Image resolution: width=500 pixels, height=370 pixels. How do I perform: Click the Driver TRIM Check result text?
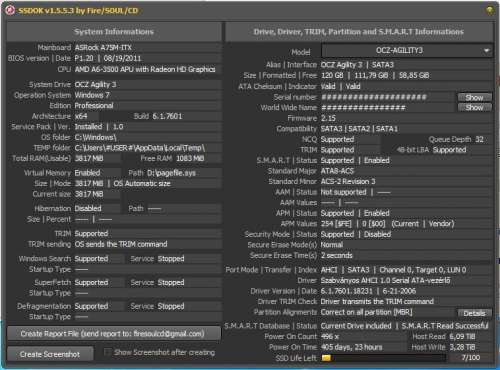377,301
